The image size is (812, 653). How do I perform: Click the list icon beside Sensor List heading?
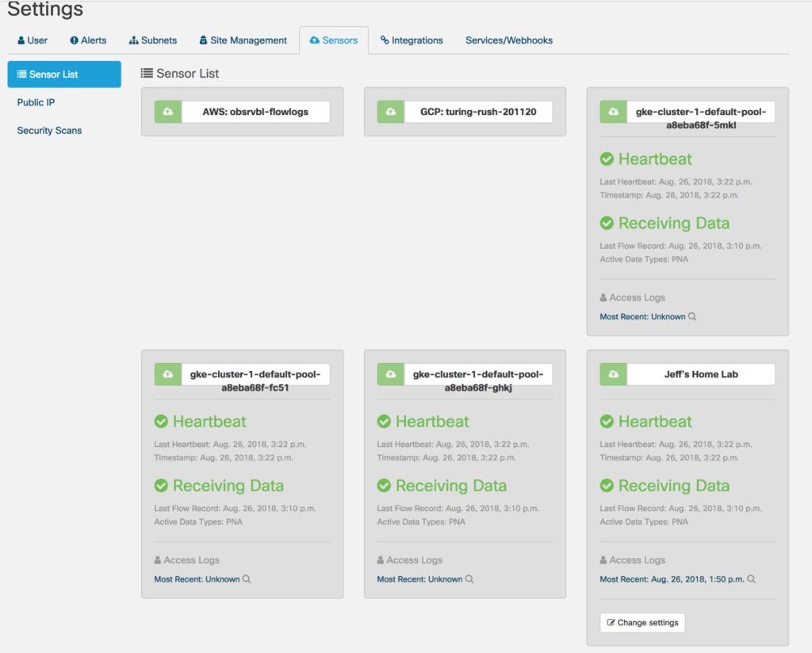146,73
